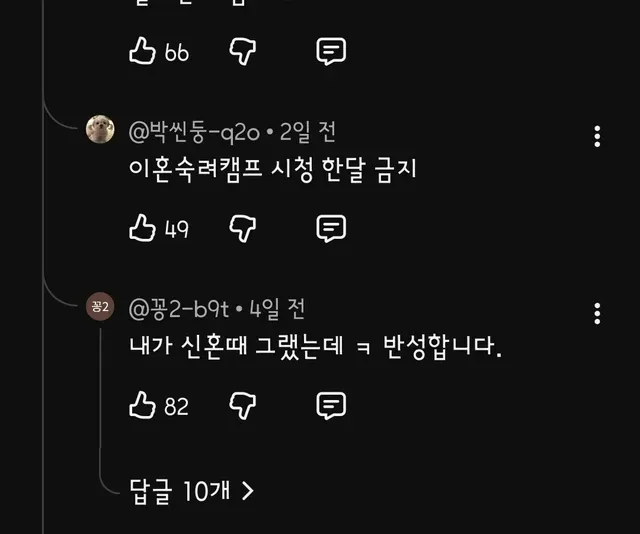Open more options for @꽁2-b9t's comment
640x534 pixels.
pos(597,314)
